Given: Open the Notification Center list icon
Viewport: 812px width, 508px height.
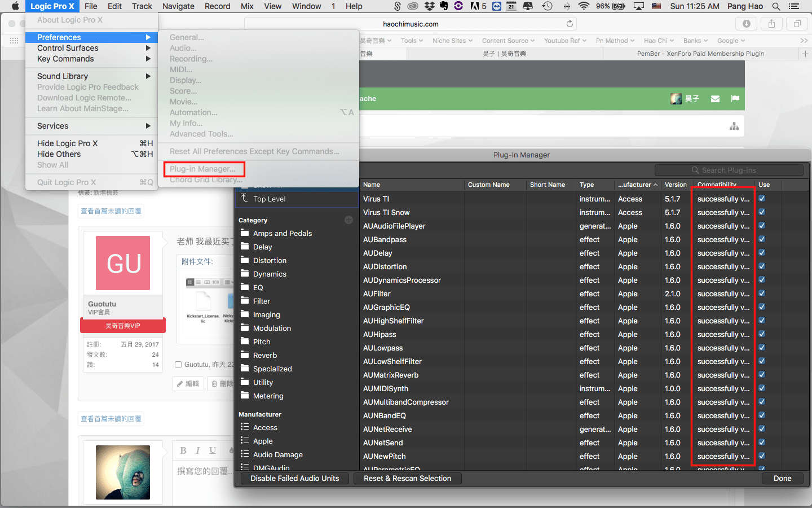Looking at the screenshot, I should 794,6.
